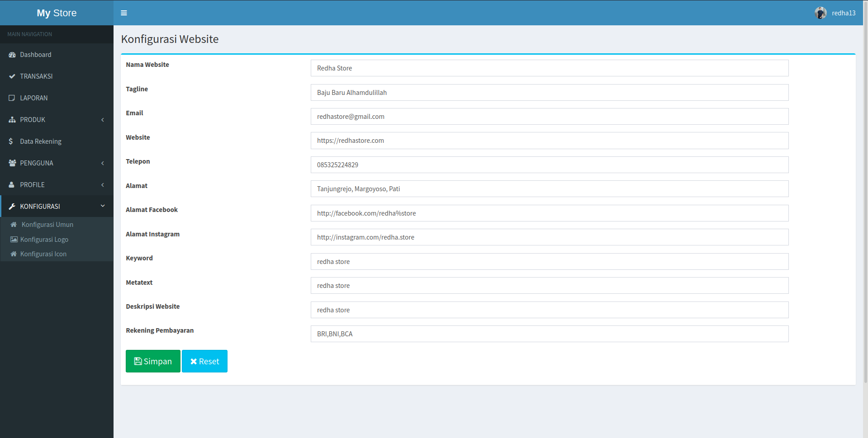Expand the PRODUK submenu chevron
The image size is (868, 438).
click(102, 120)
